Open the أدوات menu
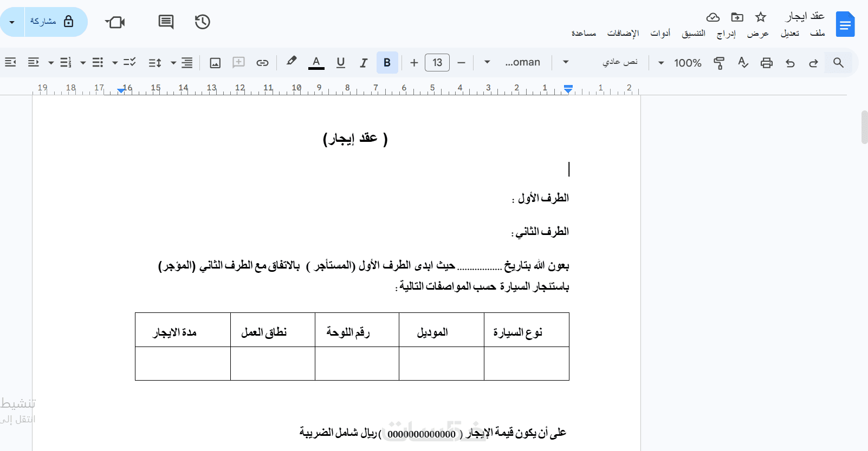Image resolution: width=868 pixels, height=451 pixels. click(660, 34)
